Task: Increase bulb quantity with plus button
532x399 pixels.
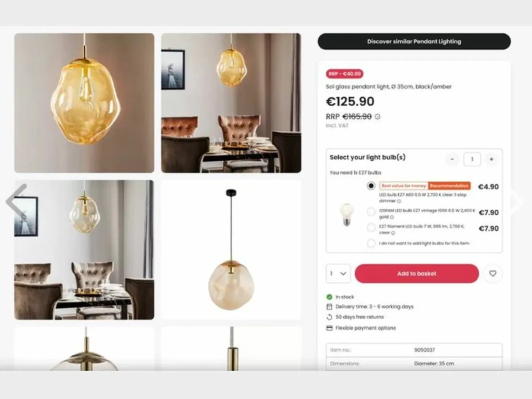Action: [x=491, y=159]
